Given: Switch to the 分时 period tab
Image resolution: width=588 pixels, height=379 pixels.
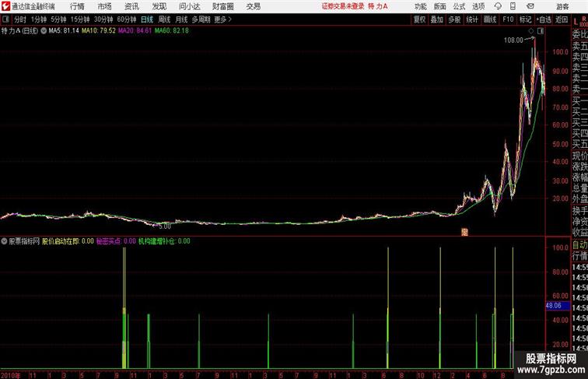Looking at the screenshot, I should pos(20,19).
